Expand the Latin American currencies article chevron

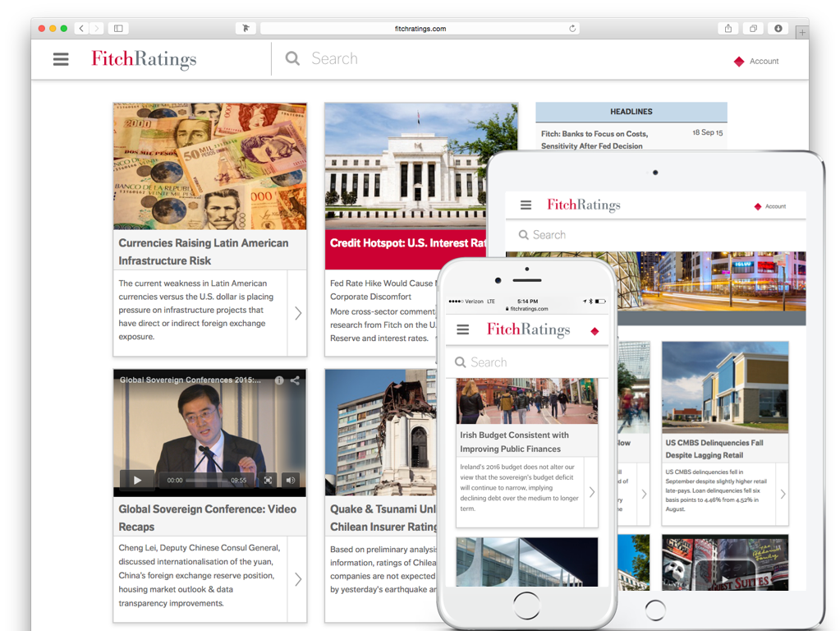coord(298,313)
